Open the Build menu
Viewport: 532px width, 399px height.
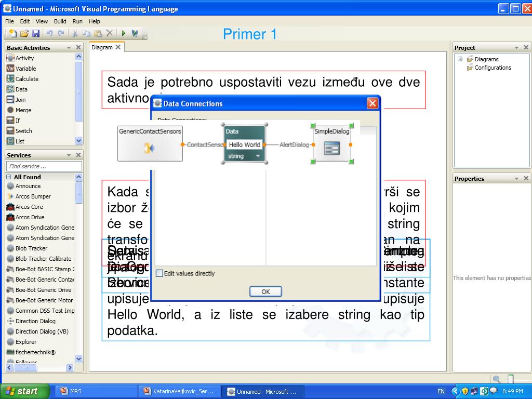(x=60, y=21)
